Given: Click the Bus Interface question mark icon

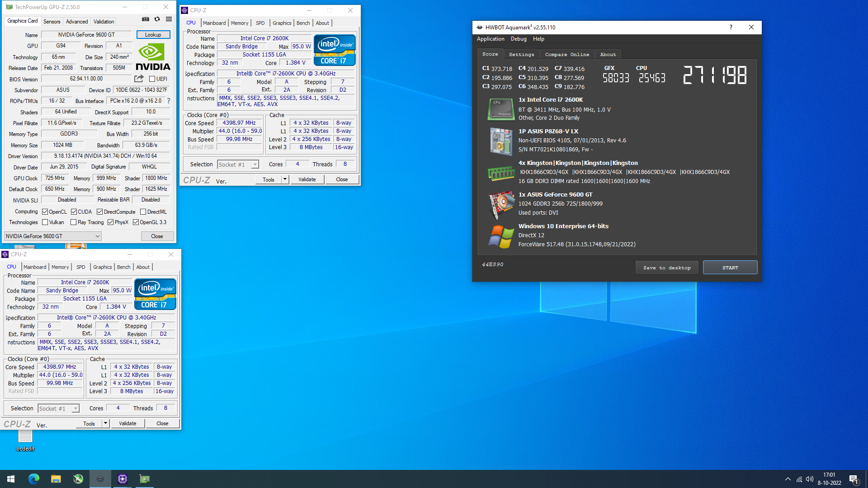Looking at the screenshot, I should 169,101.
